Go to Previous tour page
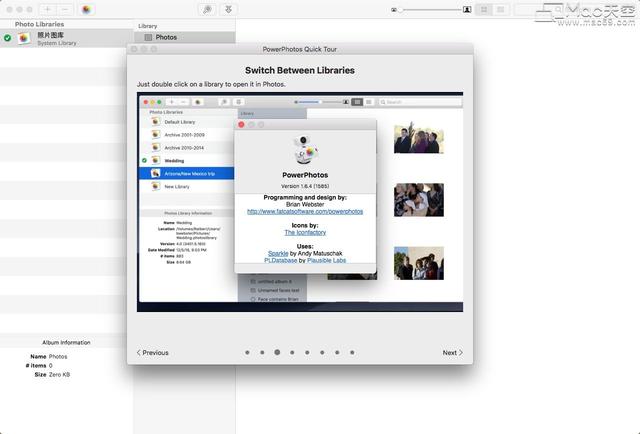The height and width of the screenshot is (434, 640). tap(152, 352)
